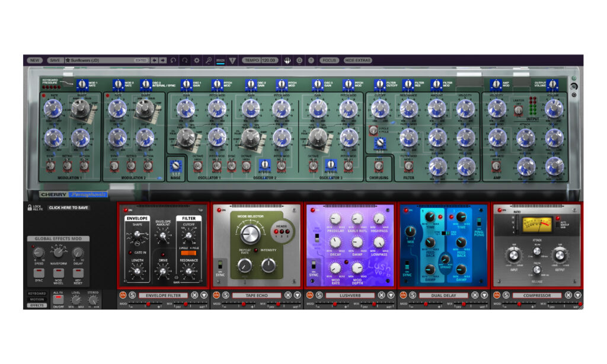Adjust Dual Delay MIX dry/wet slider
The width and height of the screenshot is (607, 364).
point(471,304)
